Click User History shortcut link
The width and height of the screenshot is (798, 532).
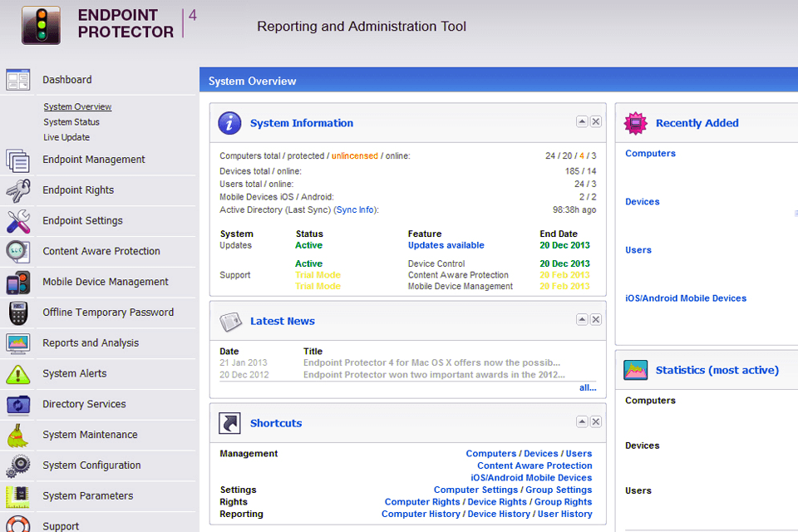point(565,515)
